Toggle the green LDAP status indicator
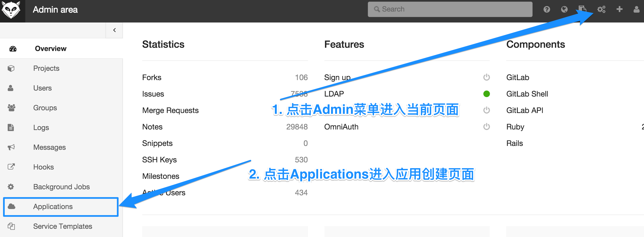The height and width of the screenshot is (237, 644). click(486, 94)
